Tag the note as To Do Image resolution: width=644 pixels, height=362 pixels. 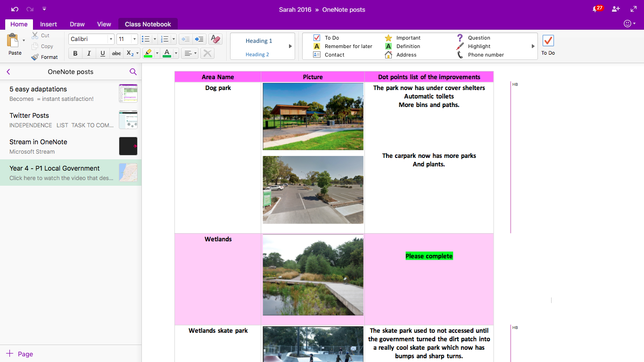(x=327, y=38)
